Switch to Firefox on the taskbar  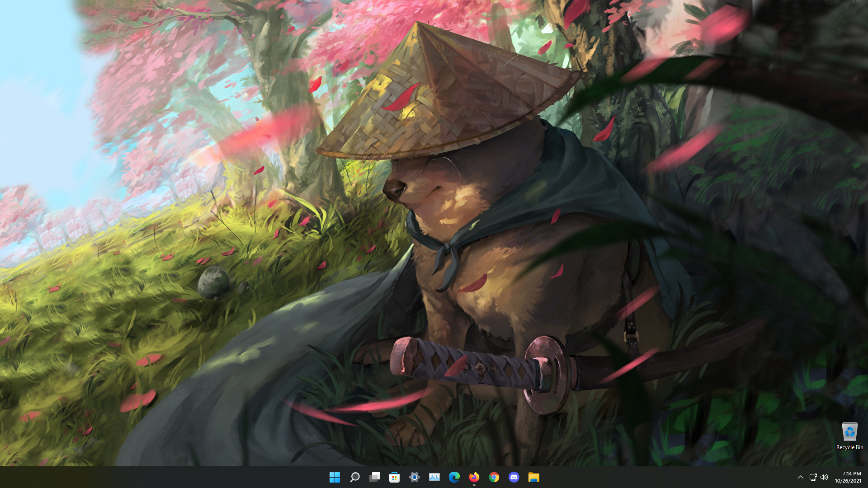474,477
